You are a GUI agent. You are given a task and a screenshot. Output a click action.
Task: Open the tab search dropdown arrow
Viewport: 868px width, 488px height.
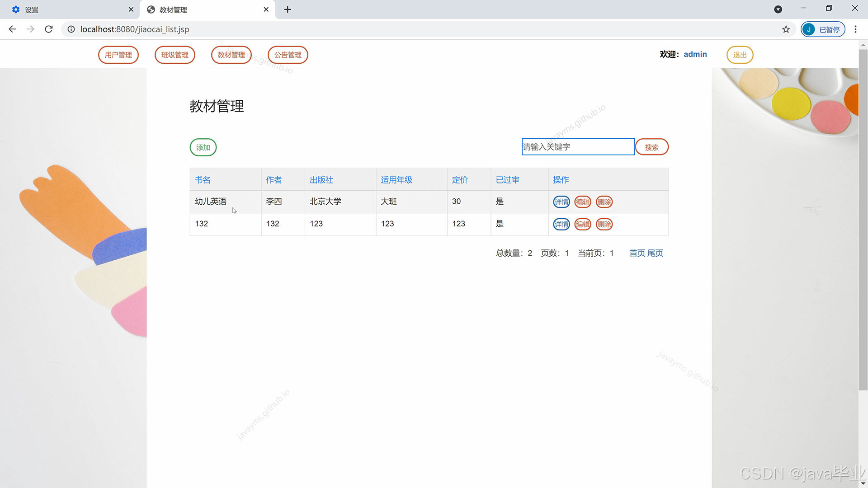coord(778,9)
